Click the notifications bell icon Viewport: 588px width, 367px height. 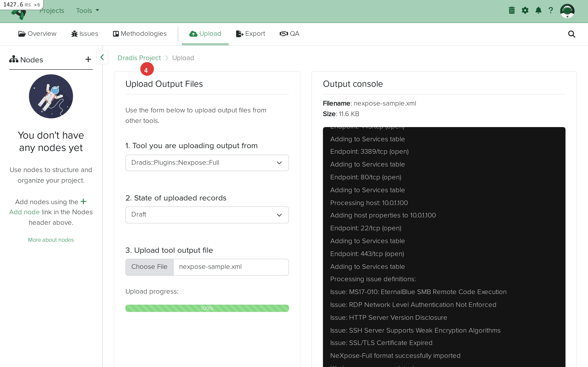[x=538, y=10]
